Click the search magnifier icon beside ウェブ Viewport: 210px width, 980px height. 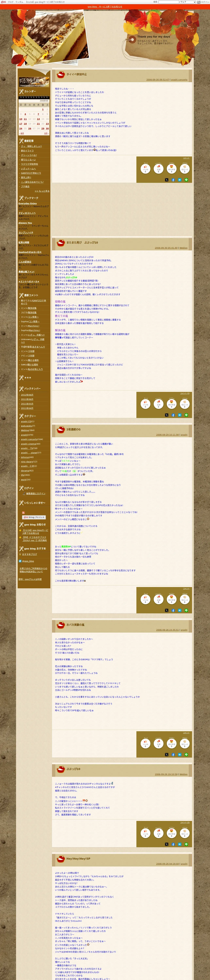(x=199, y=2)
